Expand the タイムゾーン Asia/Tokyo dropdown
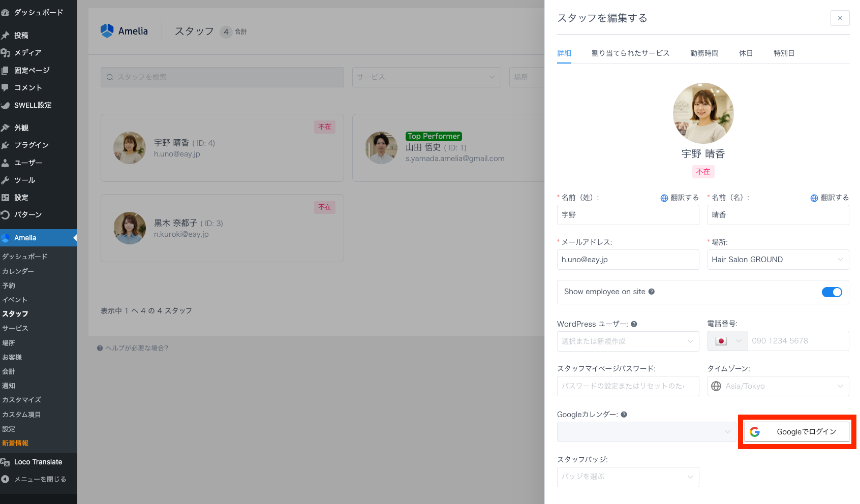The image size is (860, 504). click(778, 386)
